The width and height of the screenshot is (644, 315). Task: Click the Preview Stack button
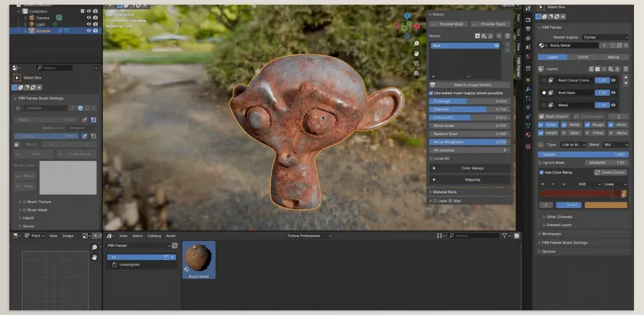coord(490,24)
